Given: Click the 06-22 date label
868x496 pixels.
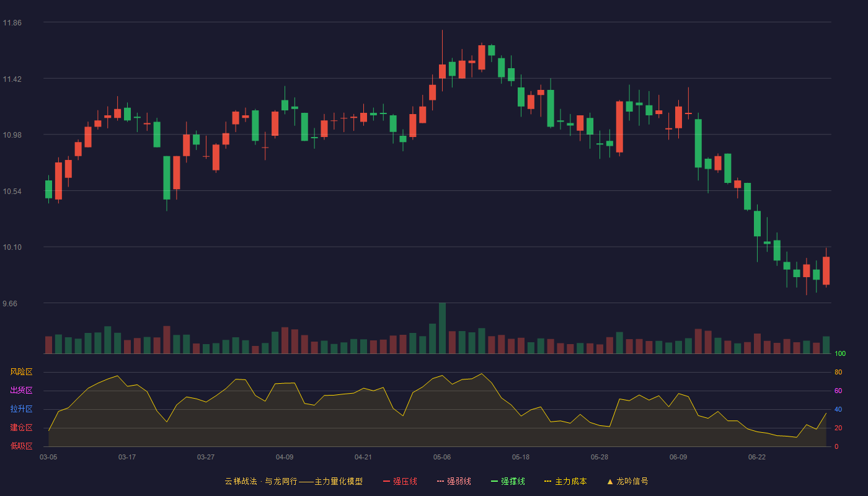Looking at the screenshot, I should coord(757,457).
